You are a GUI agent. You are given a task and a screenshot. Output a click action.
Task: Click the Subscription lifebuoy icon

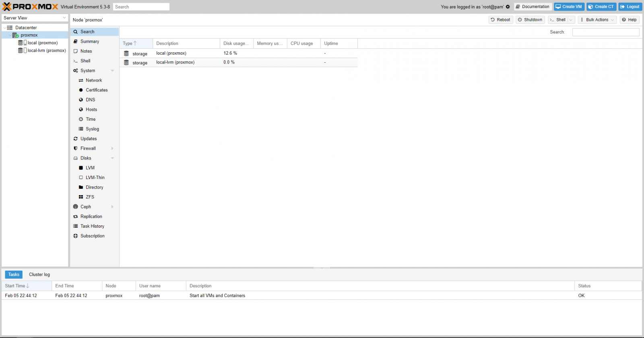point(75,236)
